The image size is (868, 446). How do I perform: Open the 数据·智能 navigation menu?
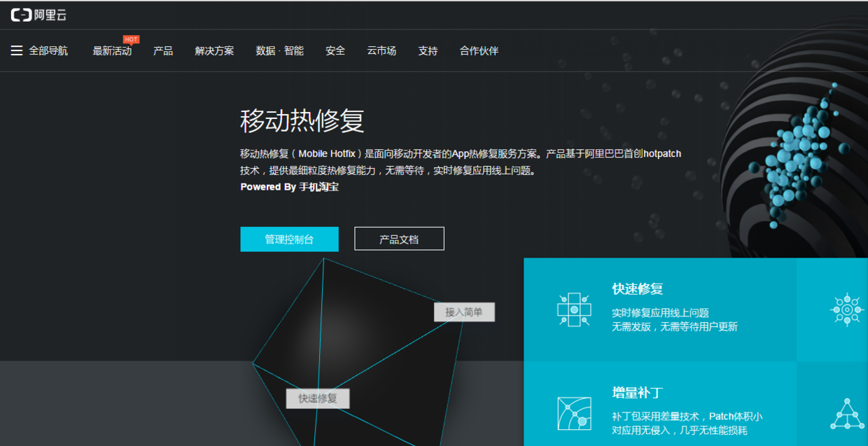[280, 51]
